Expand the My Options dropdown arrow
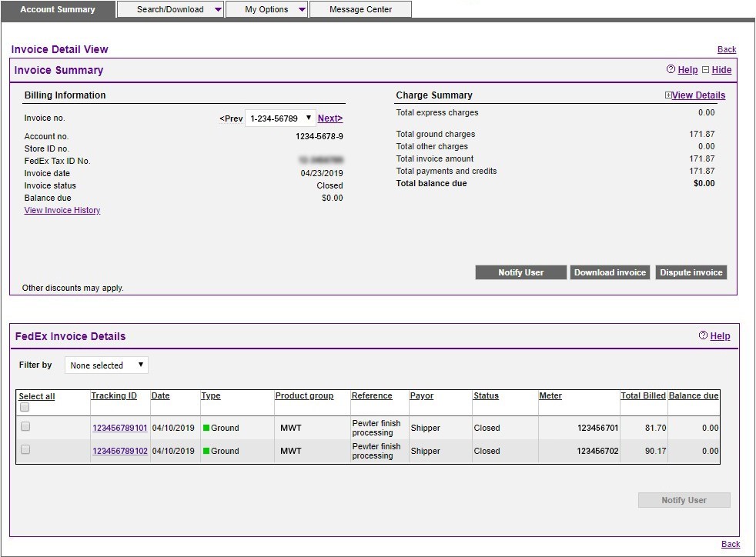Viewport: 756px width, 557px height. pos(303,10)
